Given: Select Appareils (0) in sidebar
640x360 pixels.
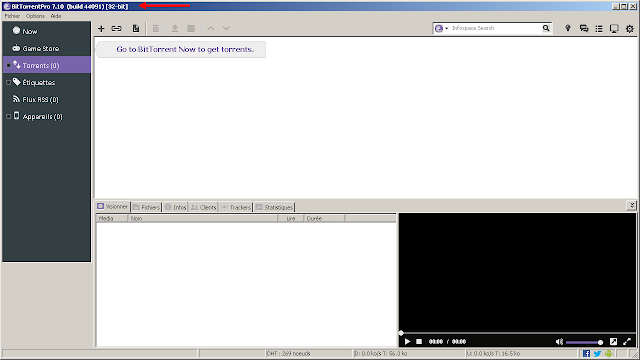Looking at the screenshot, I should point(47,116).
